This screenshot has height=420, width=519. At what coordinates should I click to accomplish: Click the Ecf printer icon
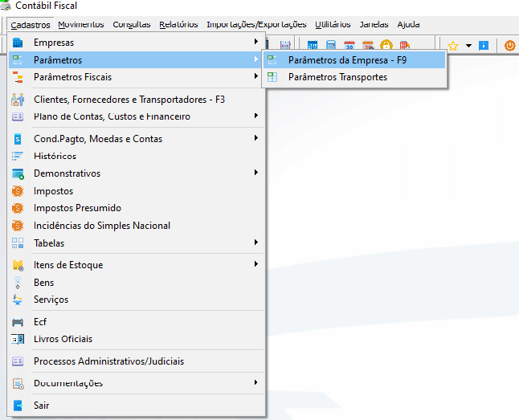[18, 322]
